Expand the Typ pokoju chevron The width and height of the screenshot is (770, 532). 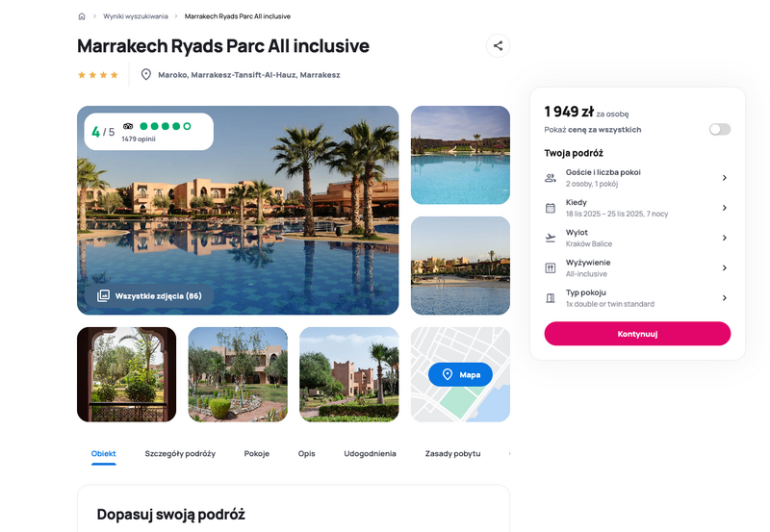pyautogui.click(x=725, y=298)
